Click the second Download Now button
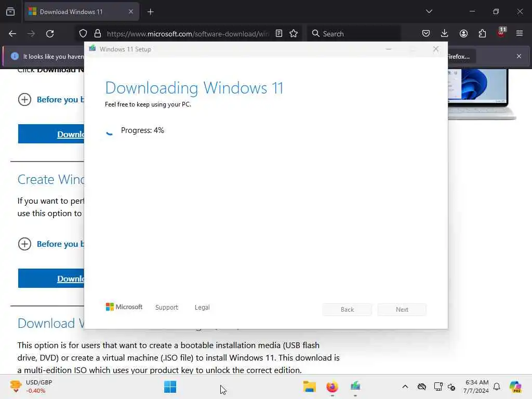 (x=51, y=278)
